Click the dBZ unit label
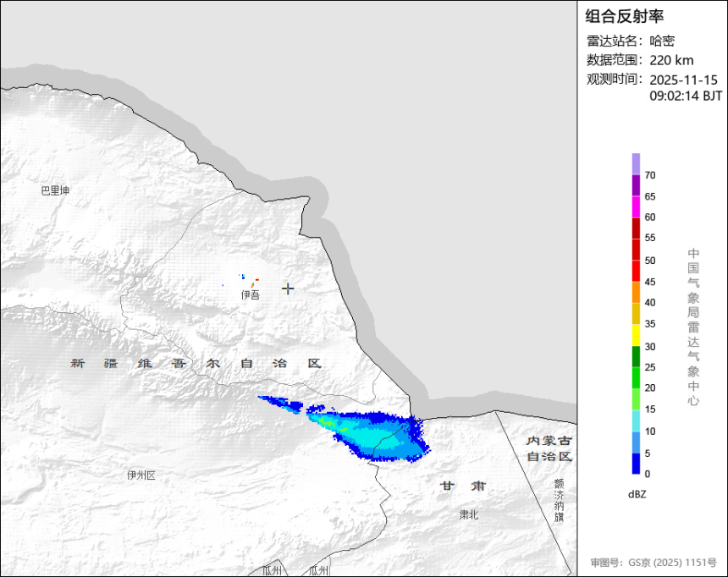The image size is (728, 577). pyautogui.click(x=637, y=494)
